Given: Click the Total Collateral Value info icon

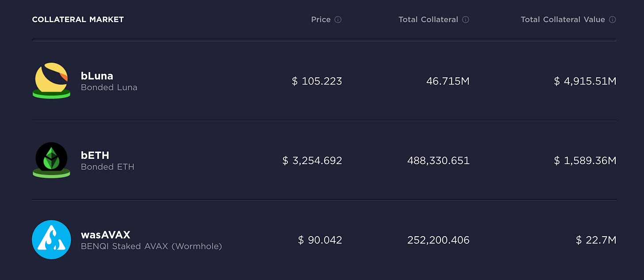Looking at the screenshot, I should tap(612, 19).
